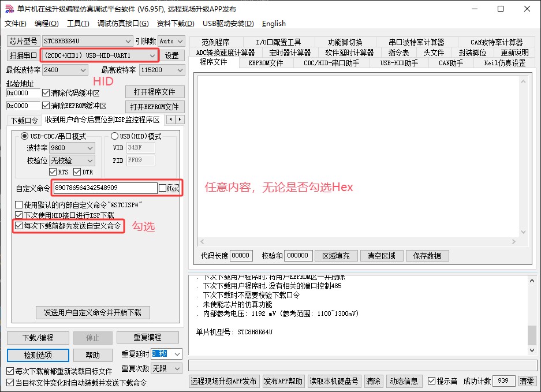Click the 扫描串口 button
Viewport: 541px width, 392px height.
pos(24,55)
